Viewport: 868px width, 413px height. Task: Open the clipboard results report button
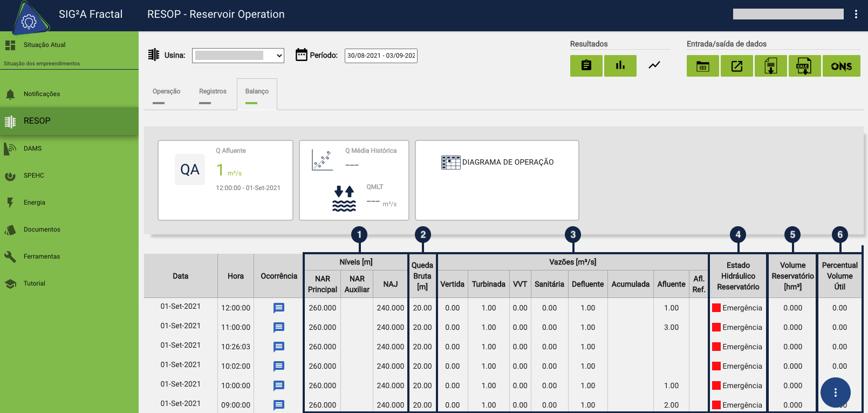pyautogui.click(x=586, y=66)
